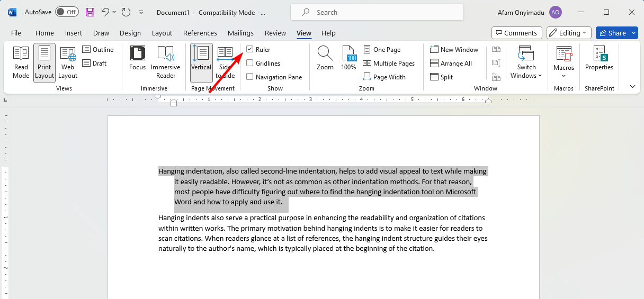Open the Insert tab

coord(74,33)
